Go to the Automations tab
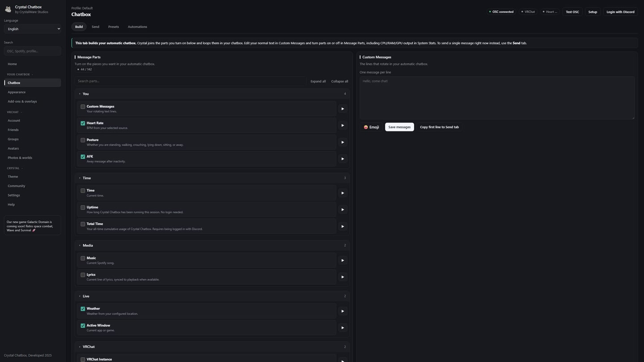The width and height of the screenshot is (644, 362). (137, 27)
